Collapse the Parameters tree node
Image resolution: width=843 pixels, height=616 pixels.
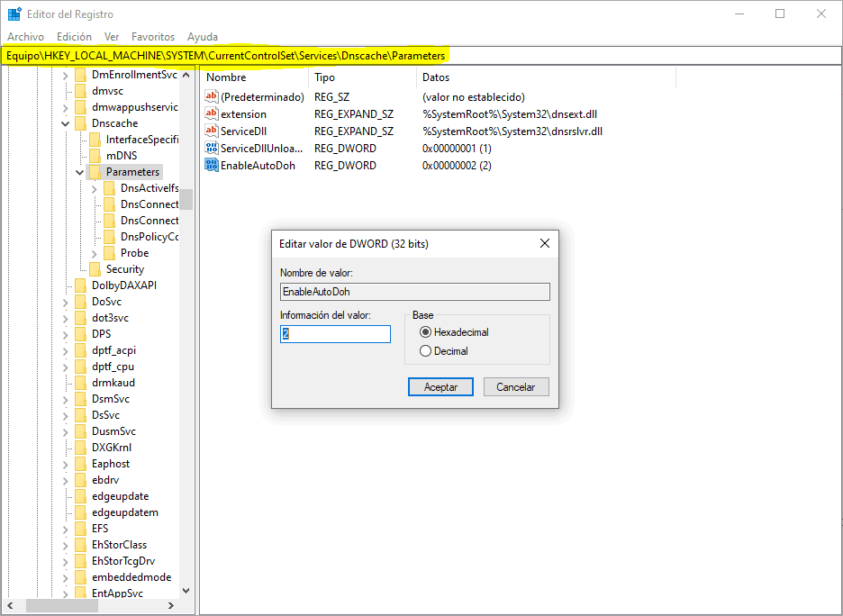[x=79, y=173]
